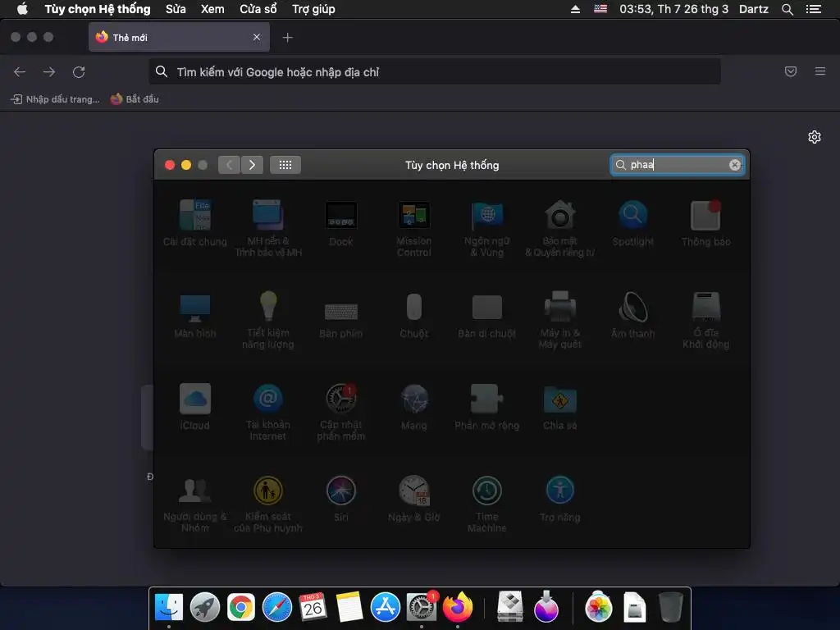Open the Sửa menu
The height and width of the screenshot is (630, 840).
point(176,9)
